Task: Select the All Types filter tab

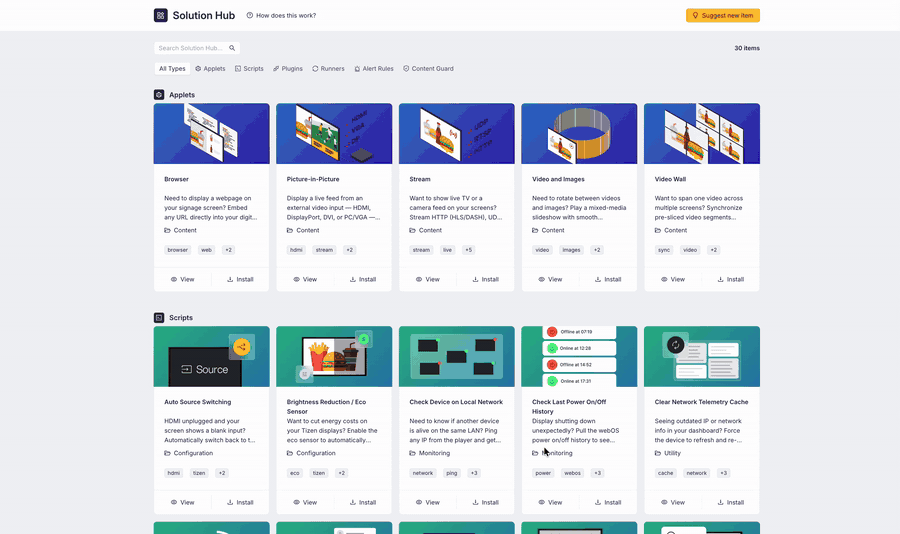Action: pos(172,68)
